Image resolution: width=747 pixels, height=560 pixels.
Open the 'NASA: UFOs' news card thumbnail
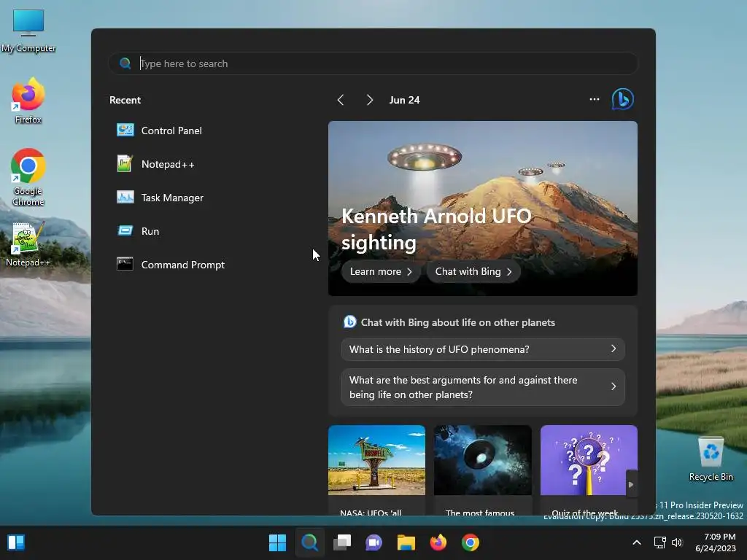click(x=376, y=460)
